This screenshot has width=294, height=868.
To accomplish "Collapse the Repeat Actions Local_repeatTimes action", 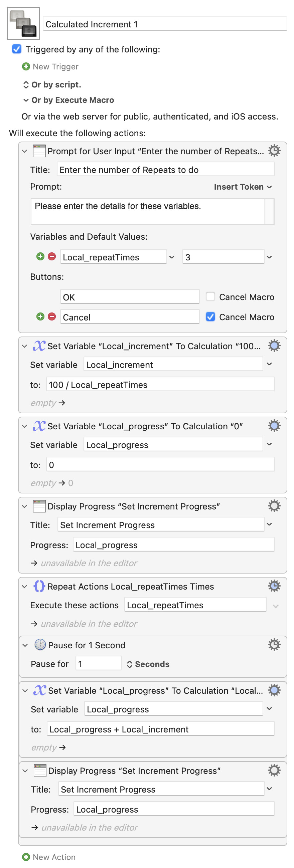I will coord(24,587).
